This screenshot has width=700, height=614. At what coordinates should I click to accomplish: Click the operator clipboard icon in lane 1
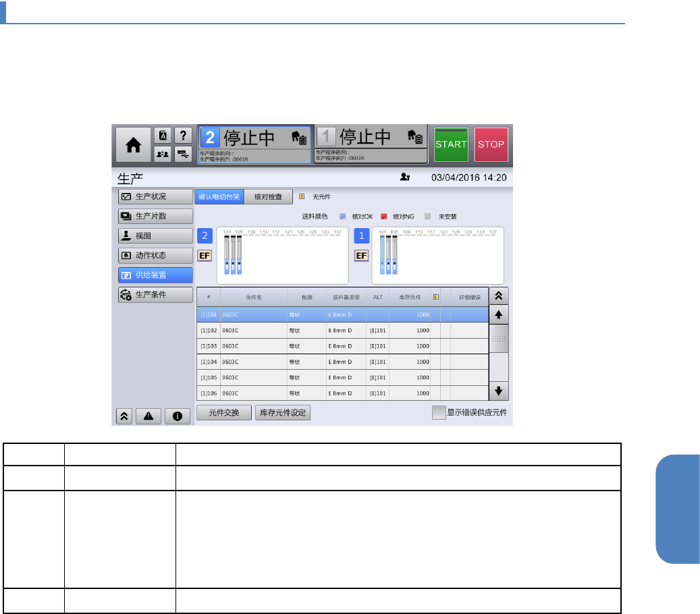(415, 136)
